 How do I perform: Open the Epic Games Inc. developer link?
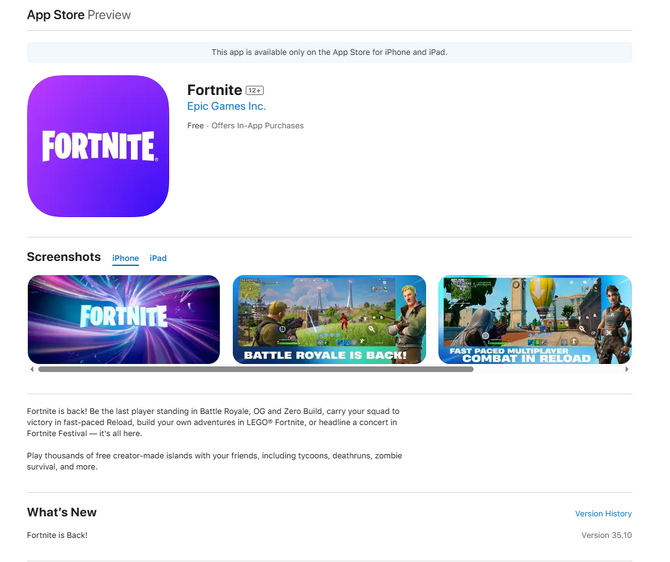226,107
